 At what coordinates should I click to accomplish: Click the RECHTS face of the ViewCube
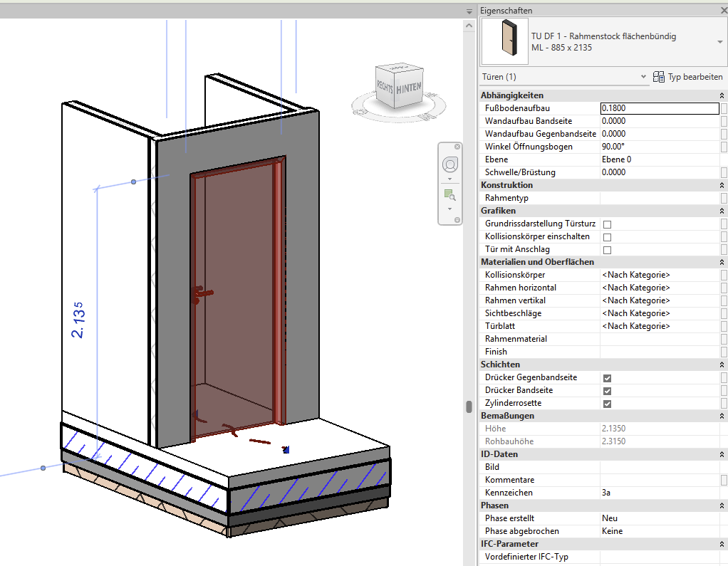385,86
